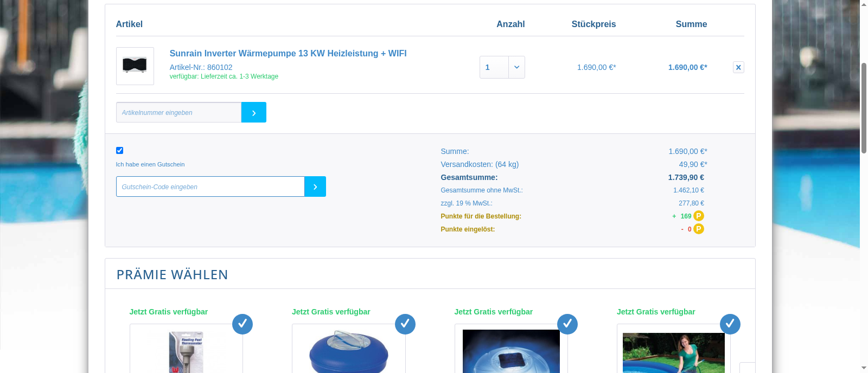Click the points earned P coin icon

coord(699,216)
